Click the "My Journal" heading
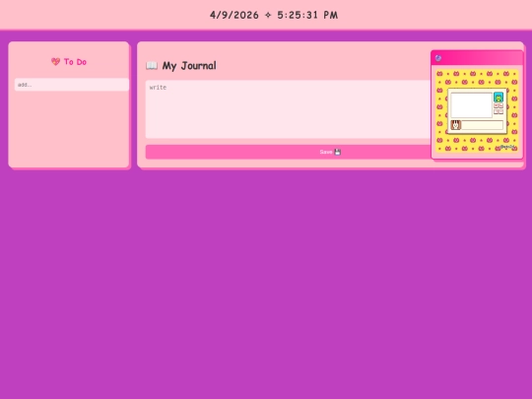The width and height of the screenshot is (532, 399). [189, 65]
